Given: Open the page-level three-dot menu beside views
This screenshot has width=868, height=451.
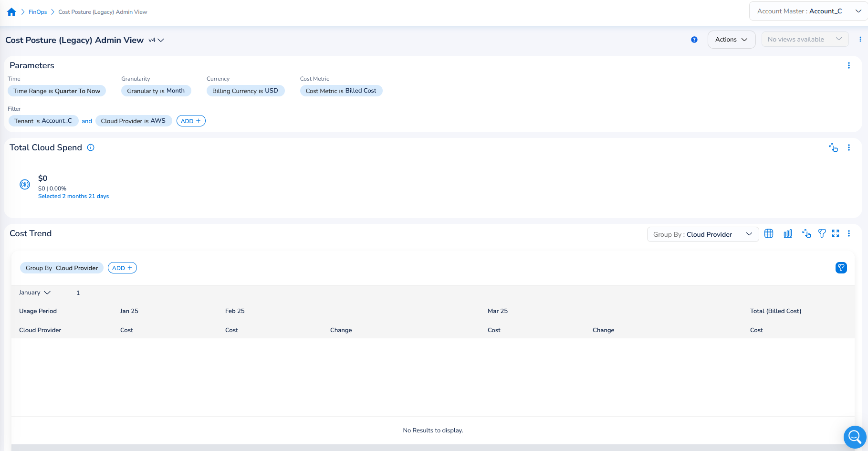Looking at the screenshot, I should coord(860,40).
